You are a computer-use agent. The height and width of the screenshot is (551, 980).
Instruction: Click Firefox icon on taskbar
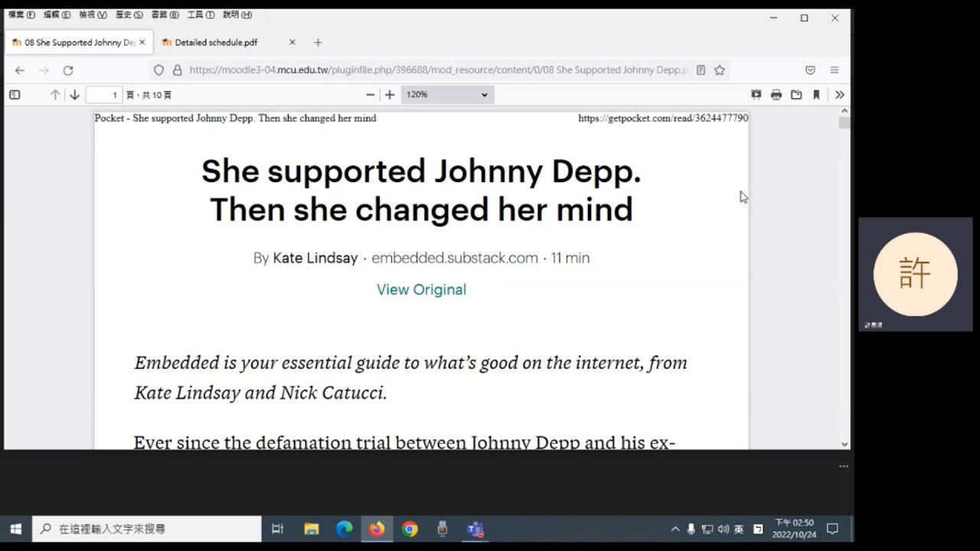coord(377,529)
